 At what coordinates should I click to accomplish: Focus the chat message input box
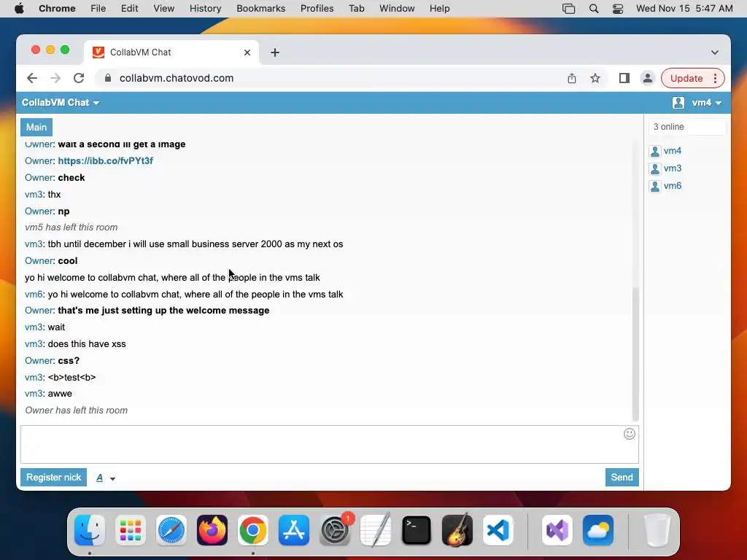329,444
